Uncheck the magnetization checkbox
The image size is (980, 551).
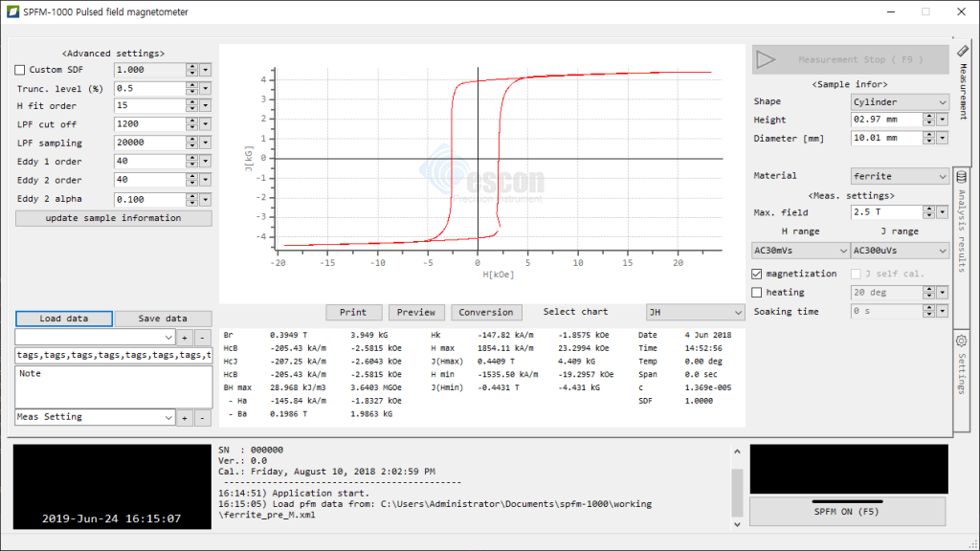pos(758,274)
